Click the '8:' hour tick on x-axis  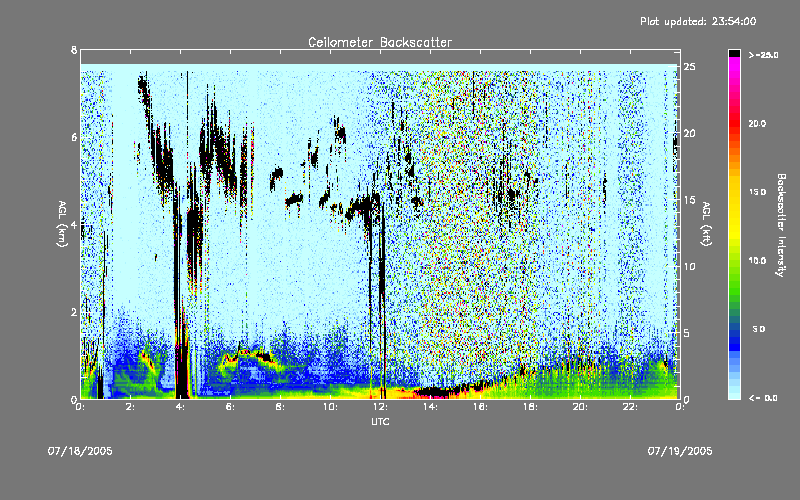pyautogui.click(x=280, y=407)
